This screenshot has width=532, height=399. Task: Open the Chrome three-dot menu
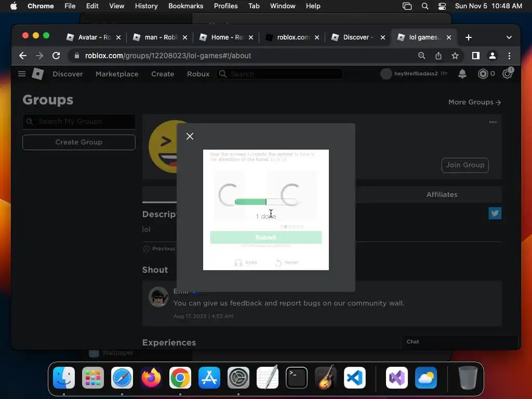(x=509, y=56)
